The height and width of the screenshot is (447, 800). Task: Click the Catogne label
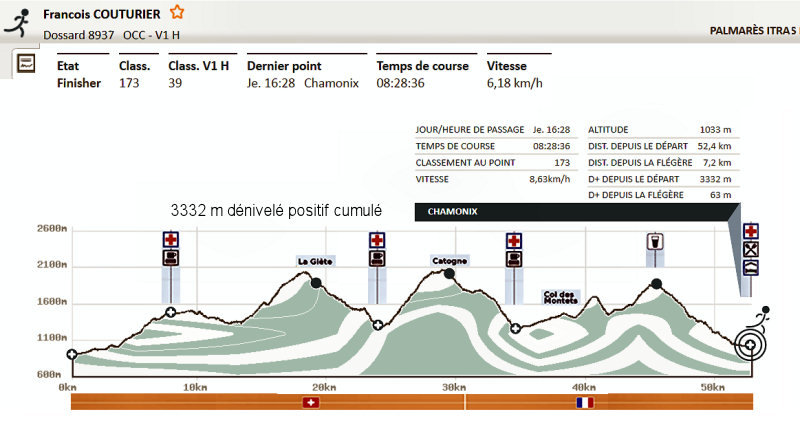(x=449, y=261)
